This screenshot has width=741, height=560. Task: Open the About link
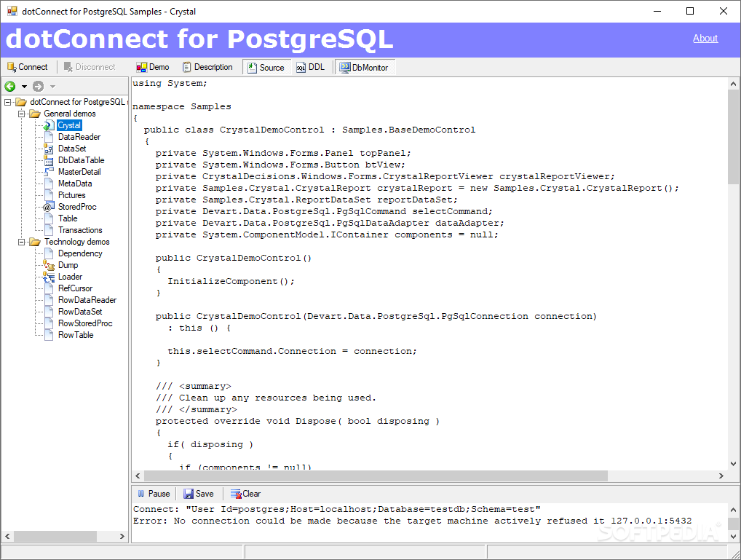705,39
